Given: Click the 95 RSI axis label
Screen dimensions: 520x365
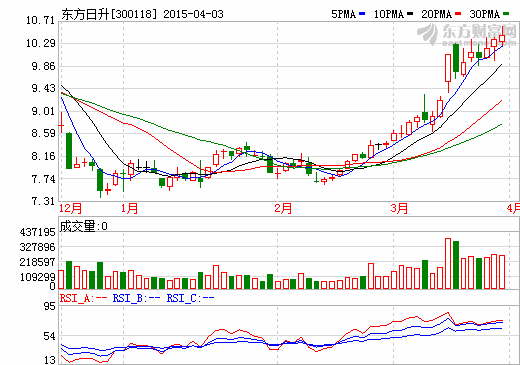Looking at the screenshot, I should click(x=50, y=306).
